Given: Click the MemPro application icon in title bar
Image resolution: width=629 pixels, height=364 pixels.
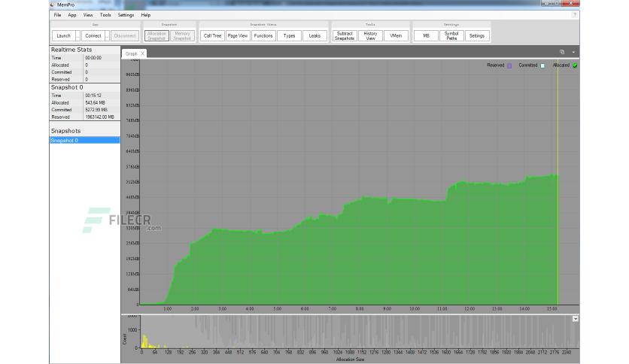Looking at the screenshot, I should coord(52,5).
